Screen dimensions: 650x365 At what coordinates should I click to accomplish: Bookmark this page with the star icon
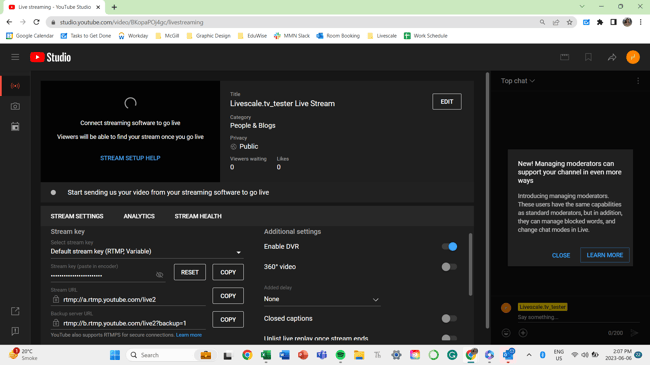[570, 22]
